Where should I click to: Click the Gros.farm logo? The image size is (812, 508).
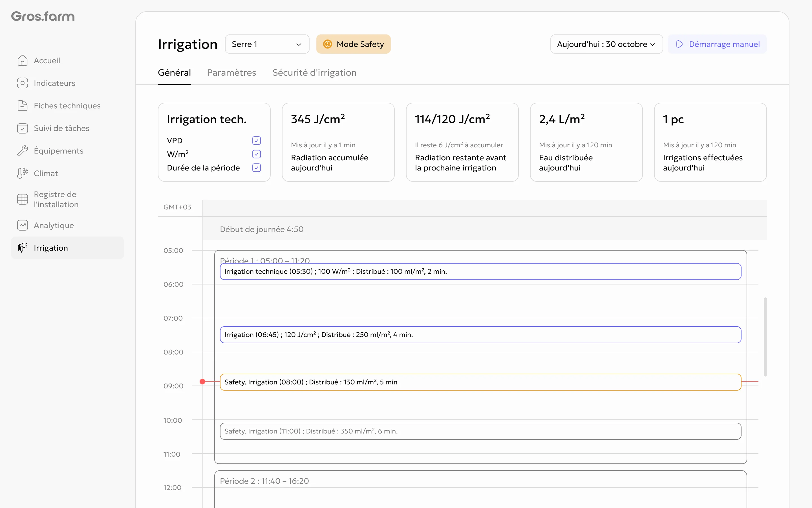click(x=43, y=16)
